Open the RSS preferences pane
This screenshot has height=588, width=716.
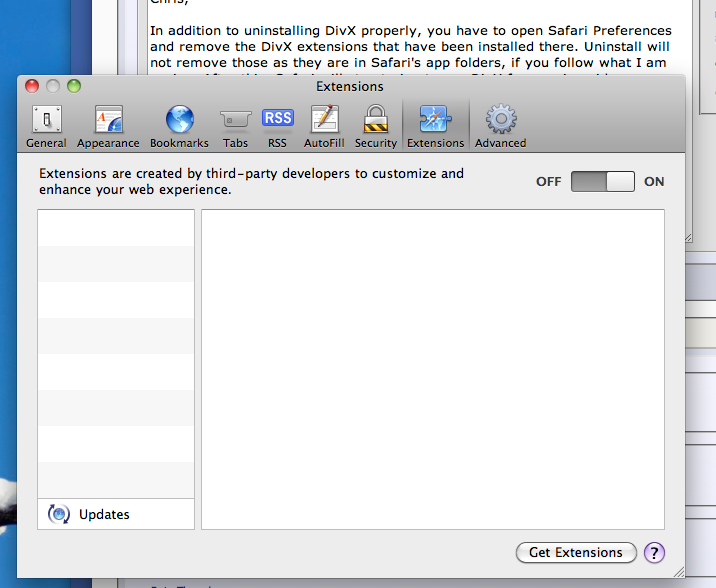[x=277, y=126]
